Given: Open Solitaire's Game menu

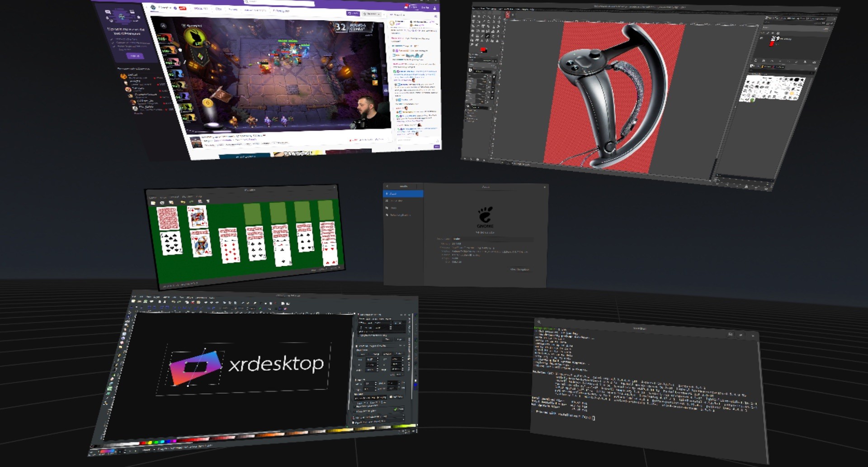Looking at the screenshot, I should [154, 196].
